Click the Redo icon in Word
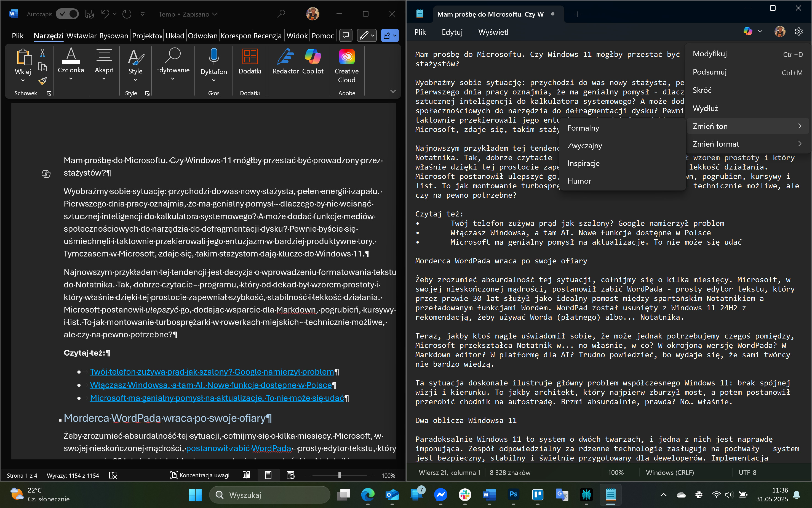 pos(127,14)
